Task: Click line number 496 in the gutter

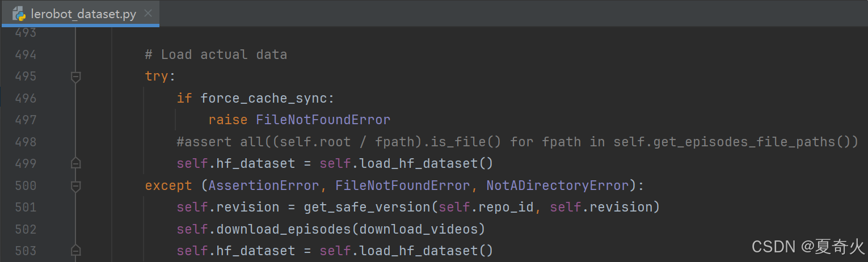Action: (x=26, y=98)
